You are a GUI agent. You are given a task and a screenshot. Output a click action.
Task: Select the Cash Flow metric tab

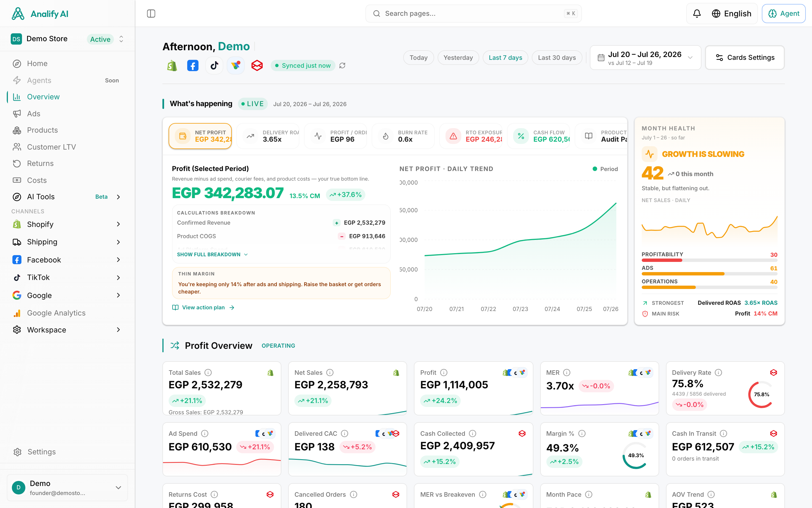click(539, 136)
